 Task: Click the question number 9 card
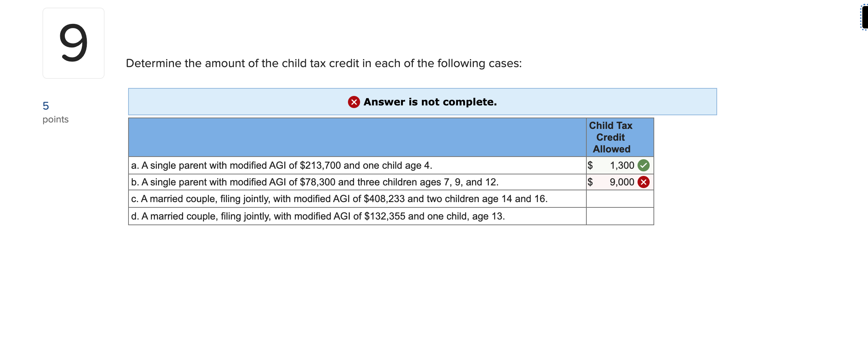(73, 44)
